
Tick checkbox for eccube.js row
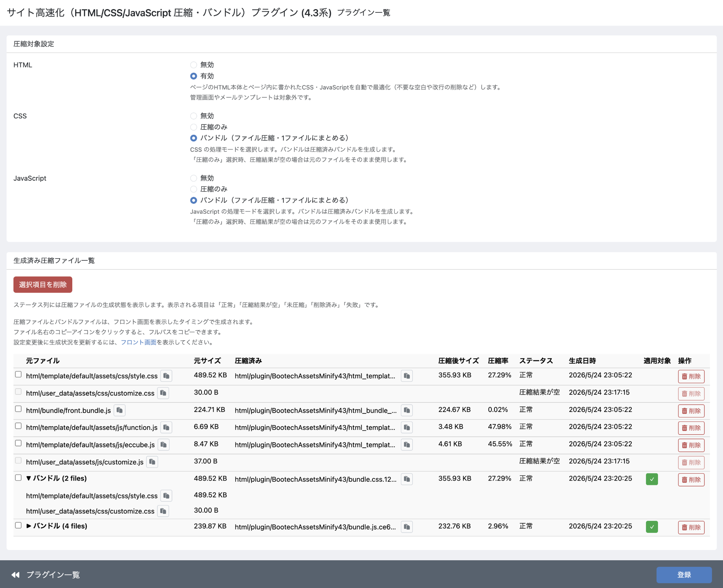coord(18,443)
